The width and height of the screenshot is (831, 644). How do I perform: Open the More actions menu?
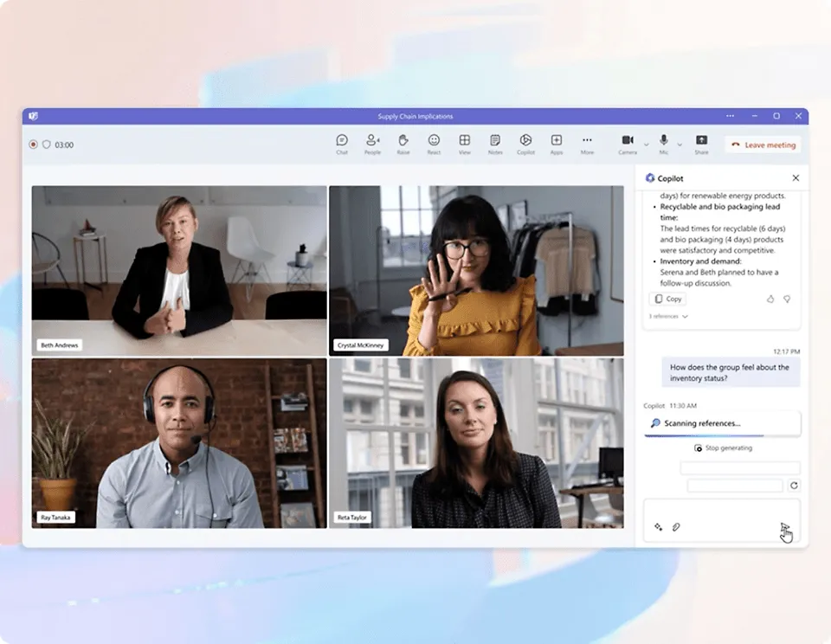pos(587,144)
